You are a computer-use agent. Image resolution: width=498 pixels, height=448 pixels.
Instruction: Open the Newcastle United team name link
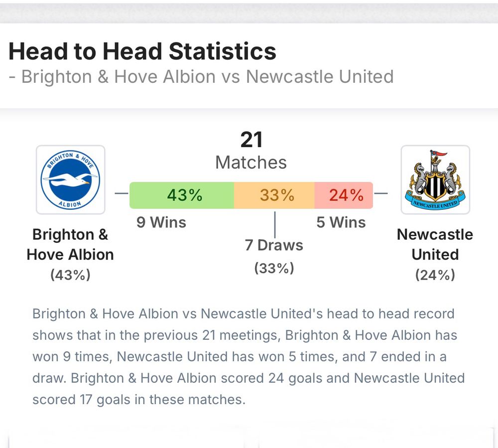[435, 244]
